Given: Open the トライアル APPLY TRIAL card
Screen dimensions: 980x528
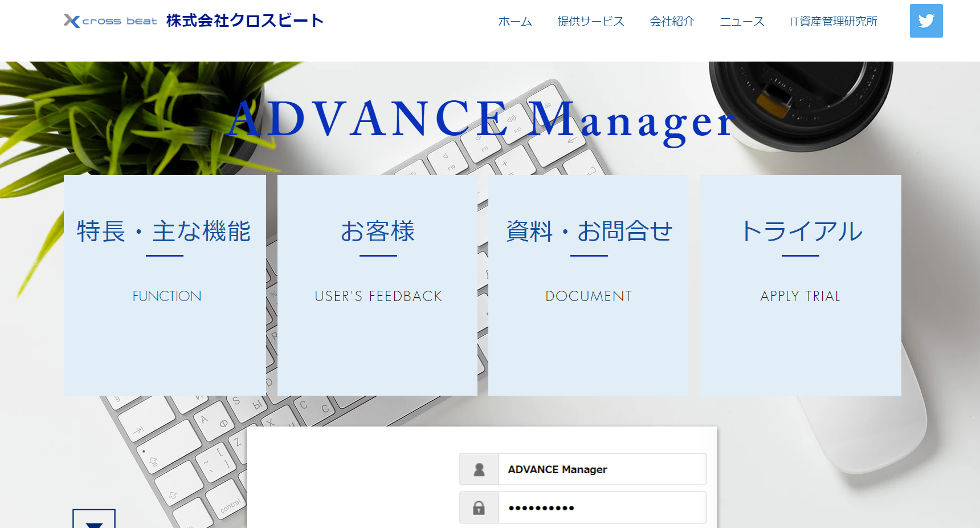Looking at the screenshot, I should click(800, 285).
